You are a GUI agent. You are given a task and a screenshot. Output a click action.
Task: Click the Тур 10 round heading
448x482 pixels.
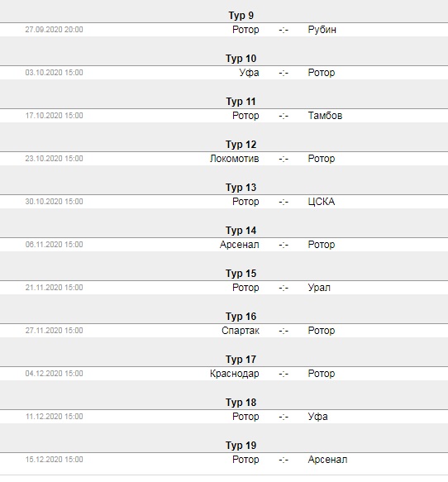click(x=241, y=59)
